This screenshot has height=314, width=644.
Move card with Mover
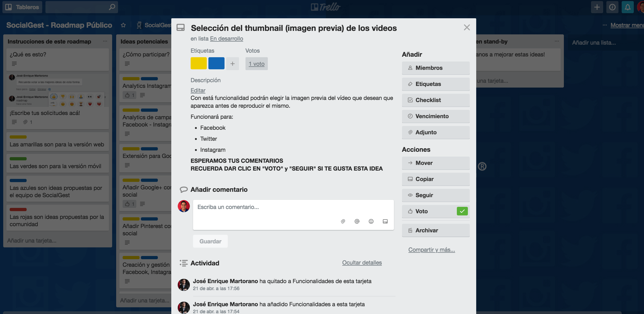(x=436, y=163)
